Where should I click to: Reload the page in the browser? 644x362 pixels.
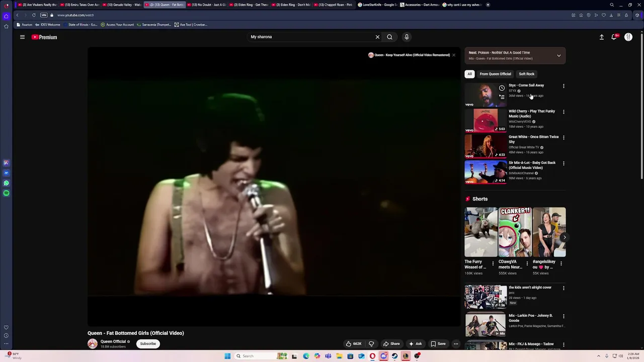point(34,15)
